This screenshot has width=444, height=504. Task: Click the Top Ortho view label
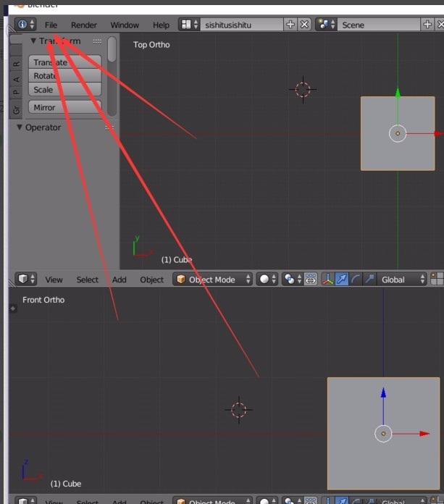tap(151, 45)
